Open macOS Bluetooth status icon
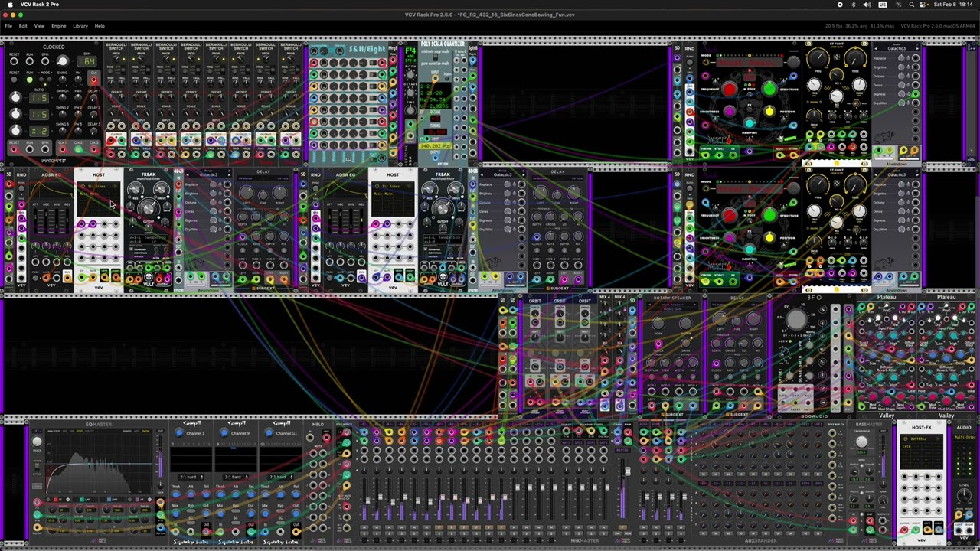The width and height of the screenshot is (980, 551). coord(854,5)
